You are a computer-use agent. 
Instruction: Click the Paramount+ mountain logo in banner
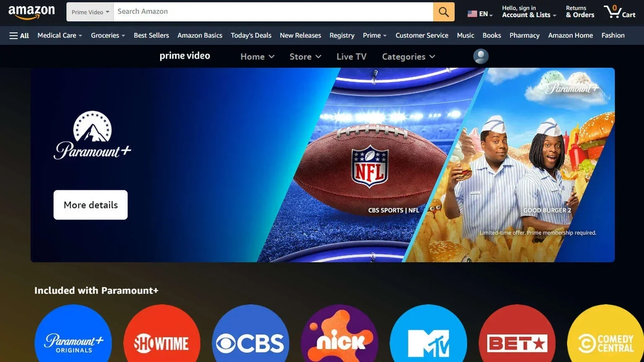(92, 135)
